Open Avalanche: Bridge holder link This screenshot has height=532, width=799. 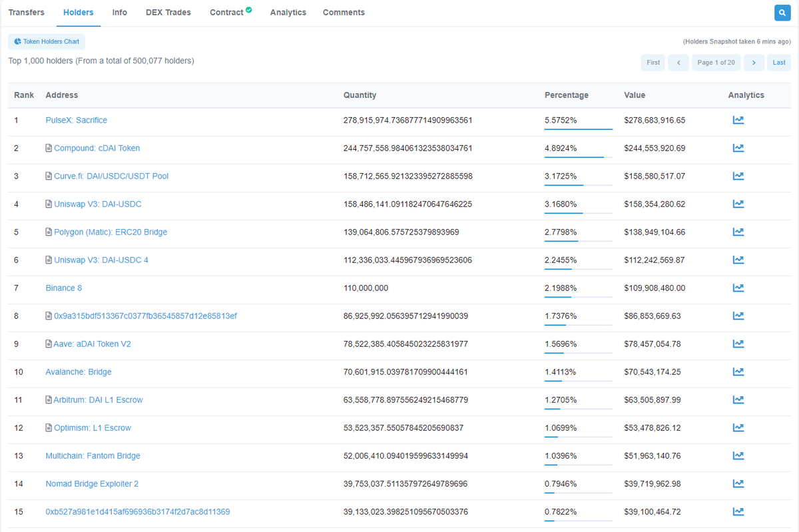pyautogui.click(x=79, y=372)
